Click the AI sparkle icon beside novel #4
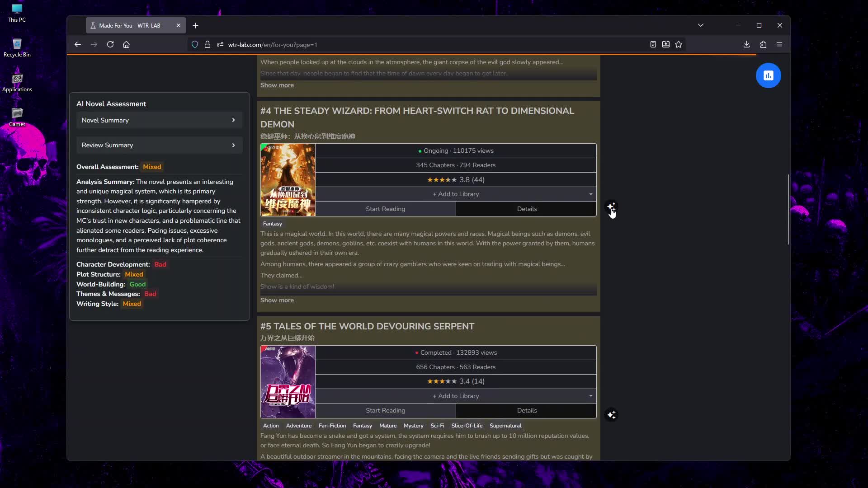 611,207
